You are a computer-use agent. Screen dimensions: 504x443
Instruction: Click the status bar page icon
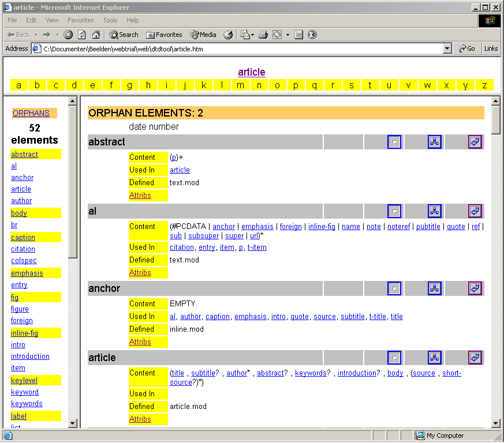point(8,436)
